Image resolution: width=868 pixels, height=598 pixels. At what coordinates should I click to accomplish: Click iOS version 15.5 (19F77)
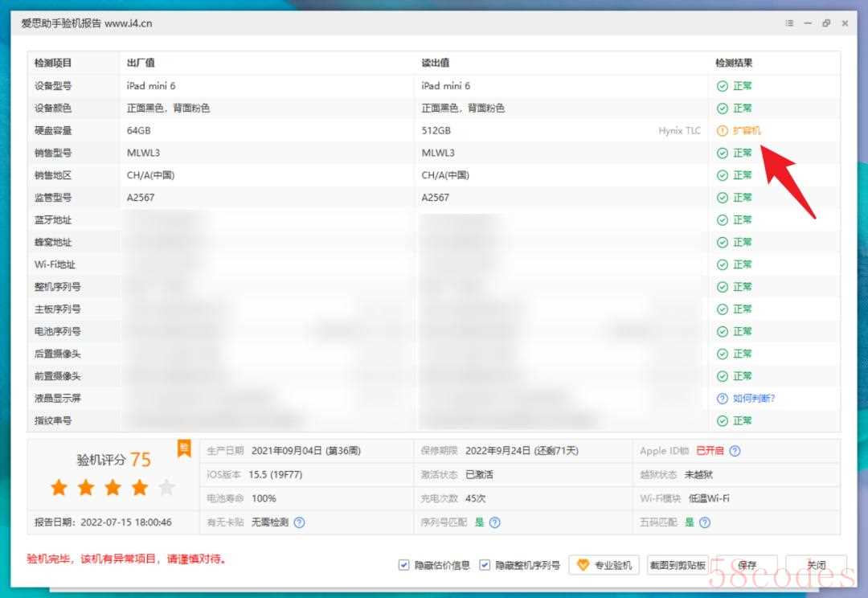(x=276, y=474)
